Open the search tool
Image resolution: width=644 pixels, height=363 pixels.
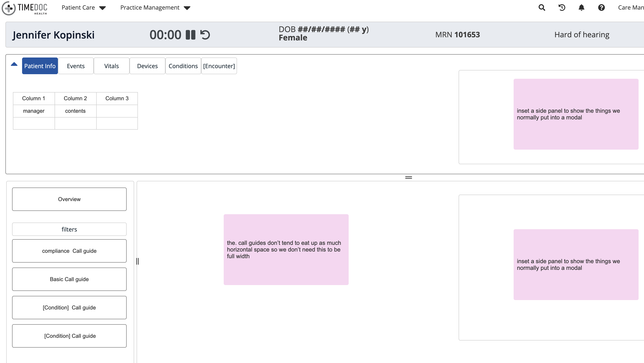[x=542, y=8]
